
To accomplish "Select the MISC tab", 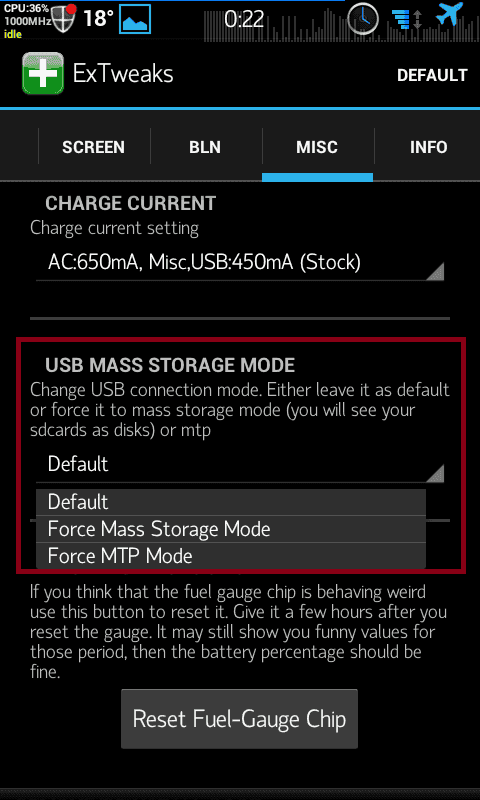I will 317,147.
